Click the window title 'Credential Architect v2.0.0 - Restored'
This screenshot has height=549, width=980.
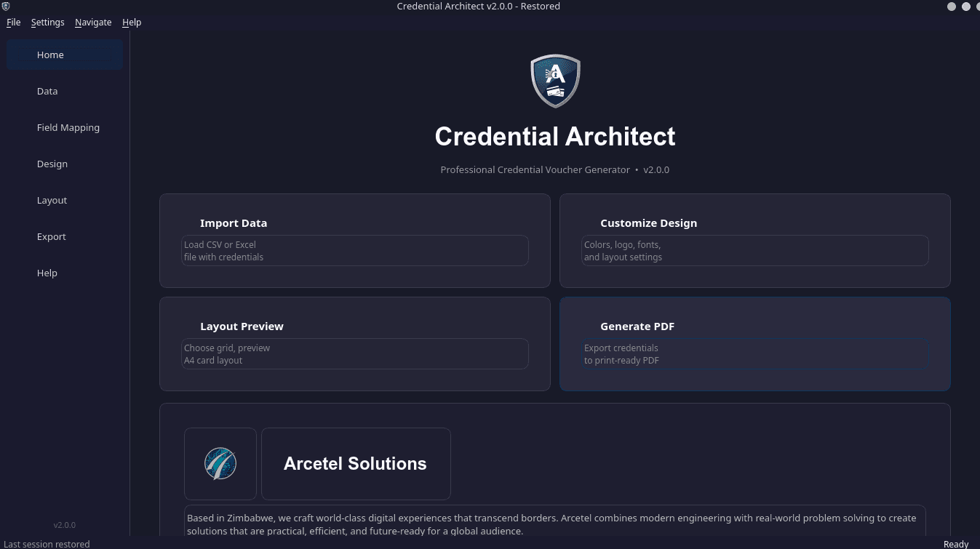pyautogui.click(x=479, y=6)
